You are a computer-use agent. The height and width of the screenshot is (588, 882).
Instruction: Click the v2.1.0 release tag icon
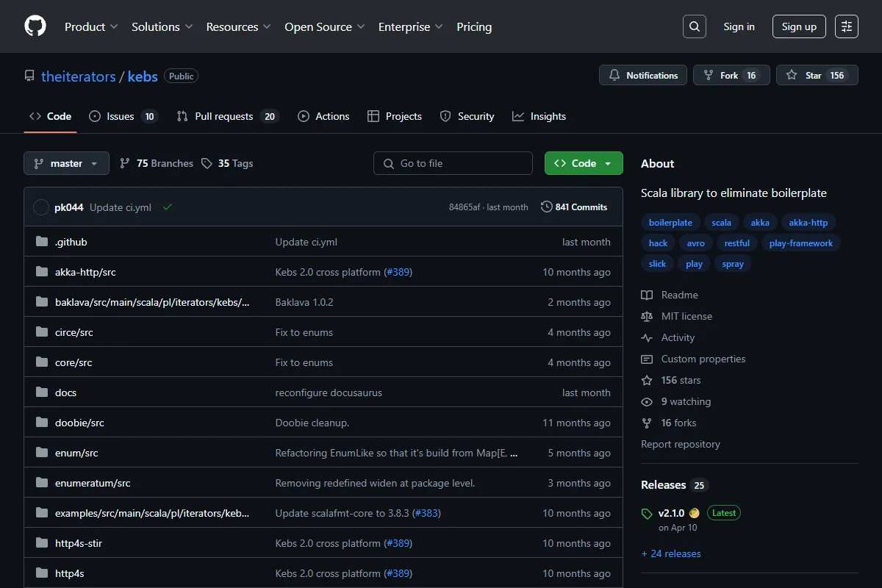click(x=647, y=514)
